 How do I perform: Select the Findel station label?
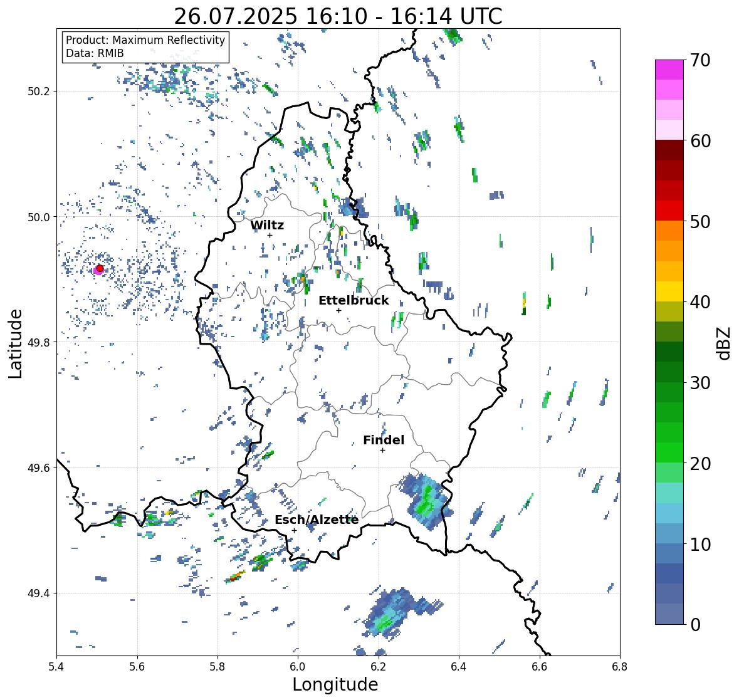point(383,440)
